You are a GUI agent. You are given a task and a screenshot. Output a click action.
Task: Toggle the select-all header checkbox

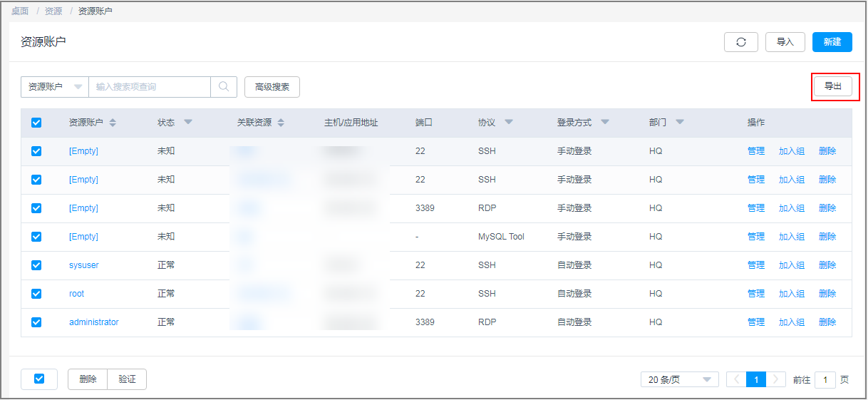36,123
